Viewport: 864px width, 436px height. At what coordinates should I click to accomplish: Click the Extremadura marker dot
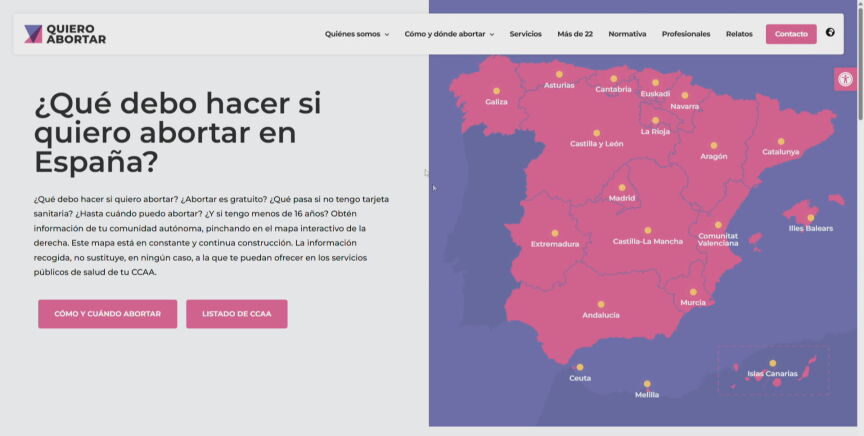(555, 233)
